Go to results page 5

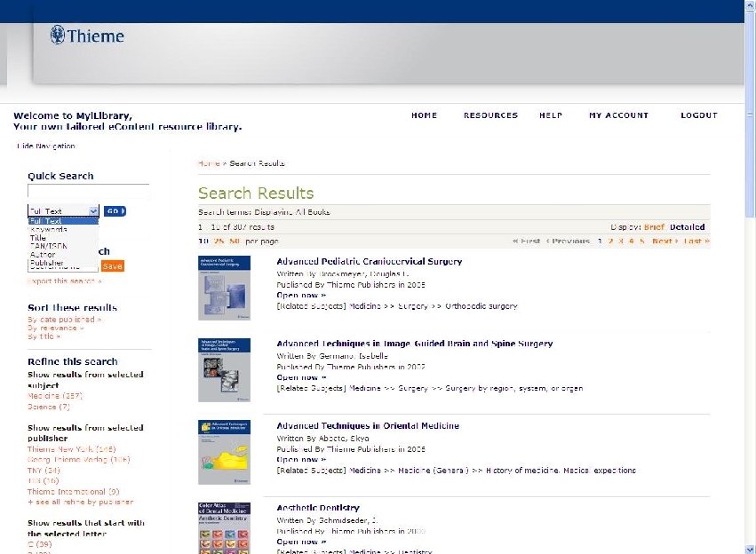tap(642, 241)
